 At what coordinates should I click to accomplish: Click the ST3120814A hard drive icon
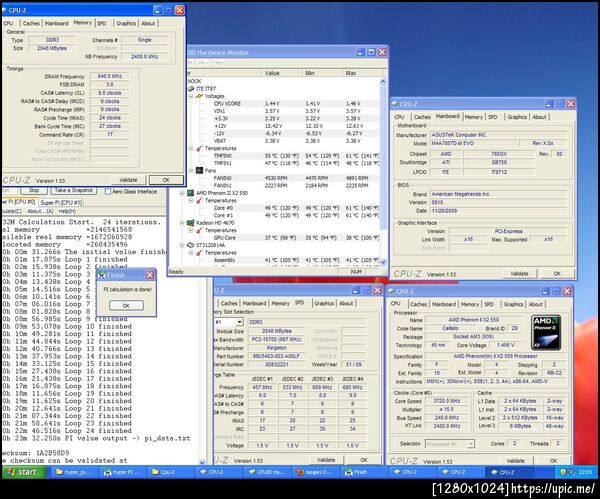coord(191,244)
